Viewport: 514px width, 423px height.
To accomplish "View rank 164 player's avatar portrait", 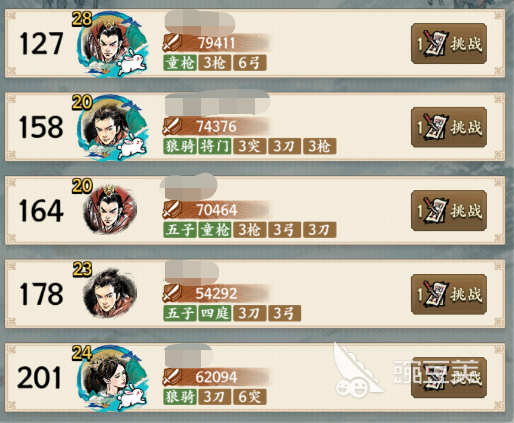I will (110, 211).
